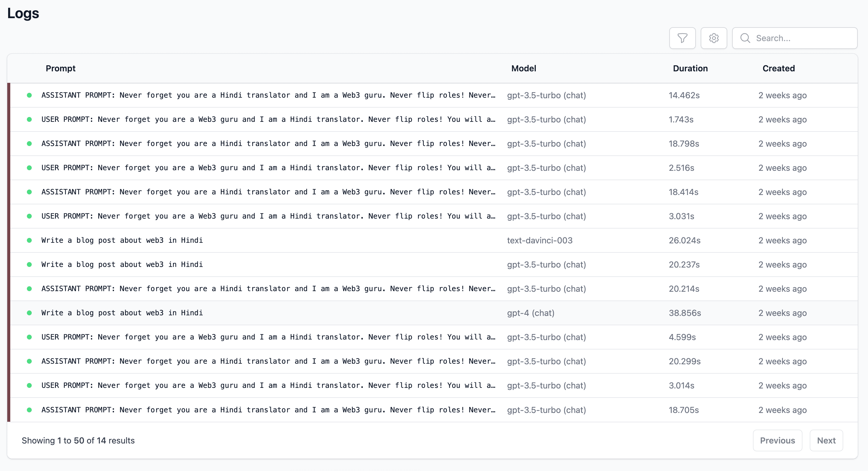
Task: Click the 14.462s duration value
Action: click(684, 95)
